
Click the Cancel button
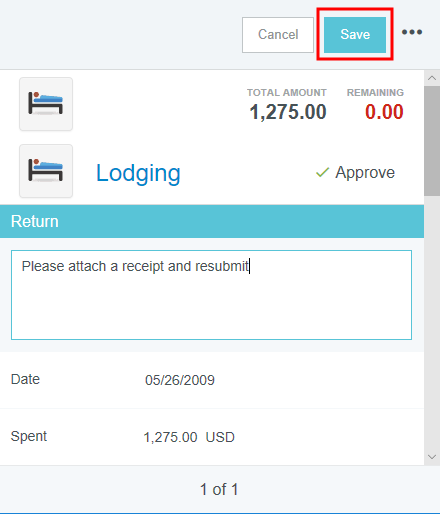point(278,35)
